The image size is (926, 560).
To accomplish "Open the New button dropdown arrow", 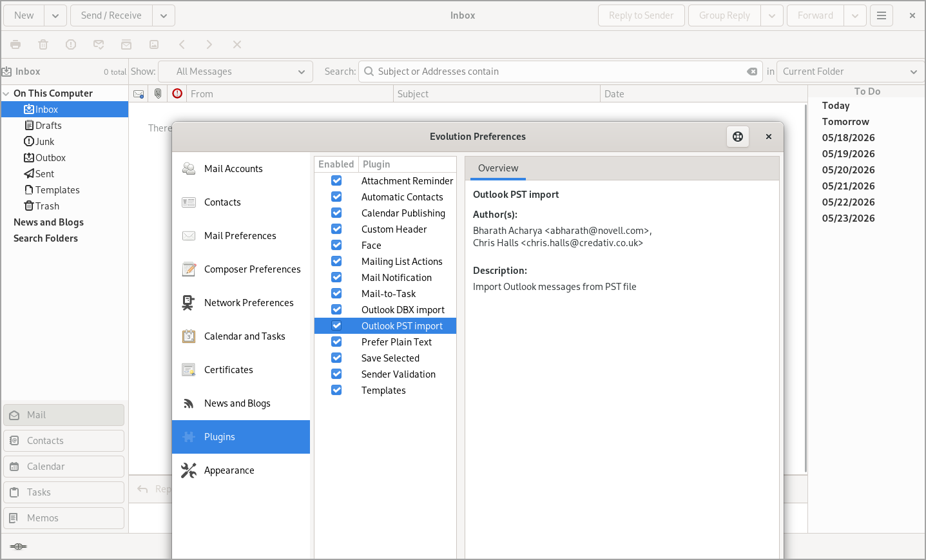I will (x=55, y=15).
